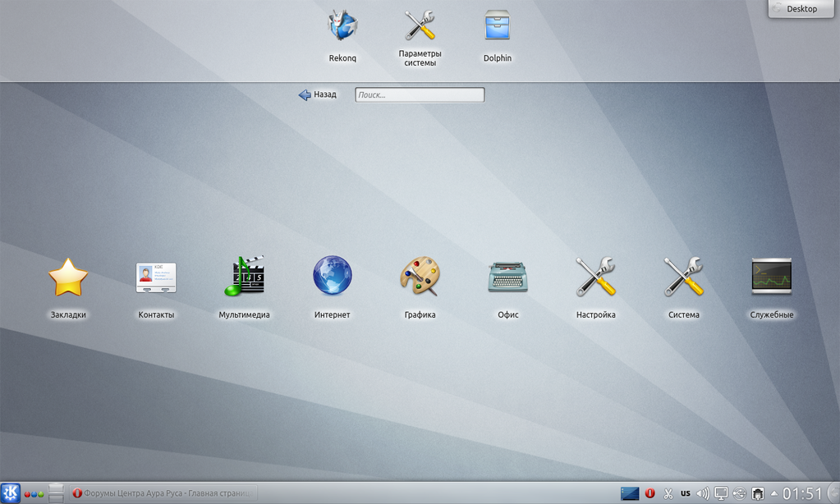The height and width of the screenshot is (504, 840).
Task: Click the Назад back button
Action: click(318, 94)
